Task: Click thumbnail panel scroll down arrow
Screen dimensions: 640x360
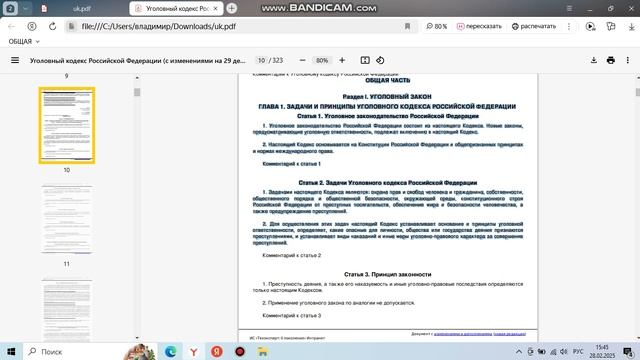Action: point(137,338)
